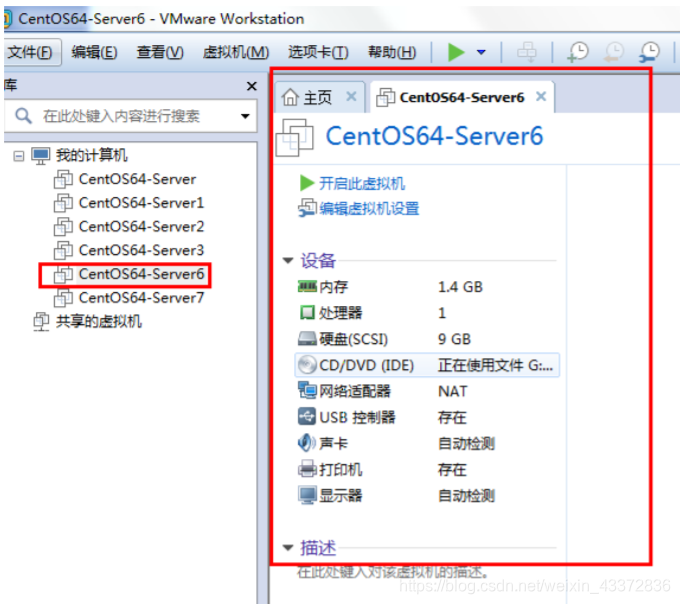Click 开启此虚拟机 to power on

pyautogui.click(x=362, y=183)
